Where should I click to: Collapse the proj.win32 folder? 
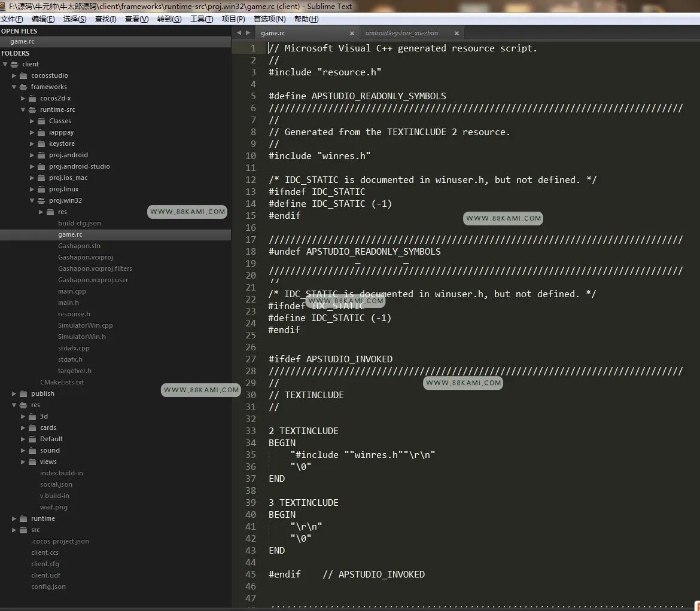(32, 201)
